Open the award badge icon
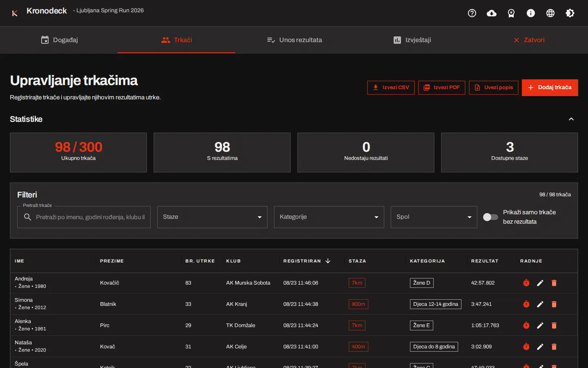Screen dimensions: 588x368 pos(511,13)
